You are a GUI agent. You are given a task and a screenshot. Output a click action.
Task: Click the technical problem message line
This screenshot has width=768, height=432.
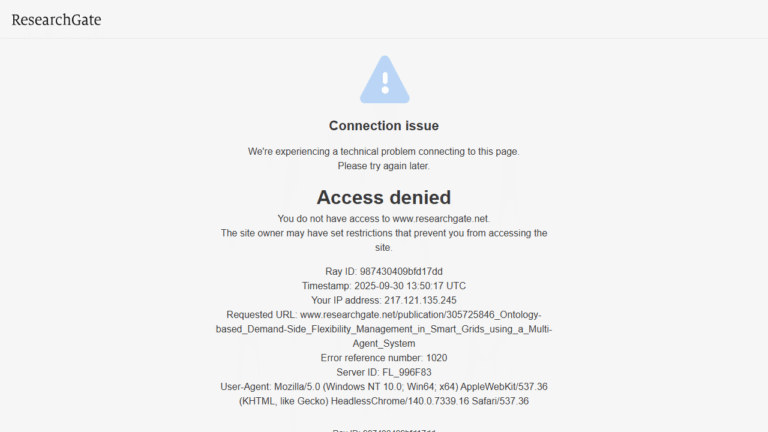coord(384,151)
